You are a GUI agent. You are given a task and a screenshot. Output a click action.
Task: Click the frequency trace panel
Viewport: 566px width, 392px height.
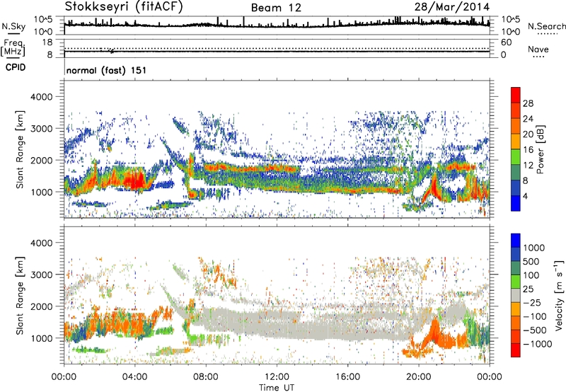click(277, 48)
